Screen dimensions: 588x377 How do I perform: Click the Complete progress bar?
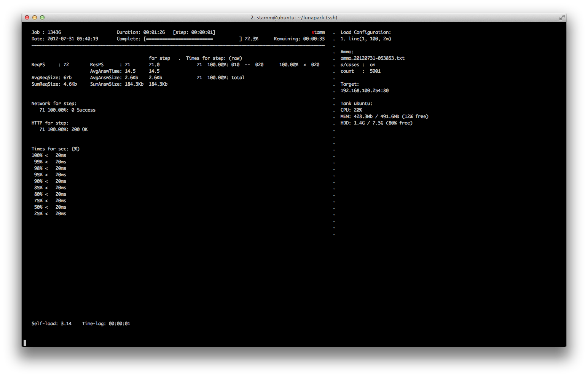(193, 39)
